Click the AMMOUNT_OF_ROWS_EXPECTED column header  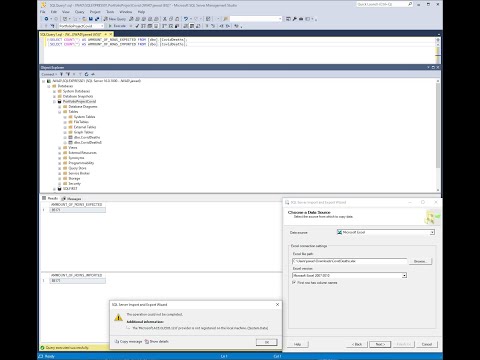click(x=77, y=205)
